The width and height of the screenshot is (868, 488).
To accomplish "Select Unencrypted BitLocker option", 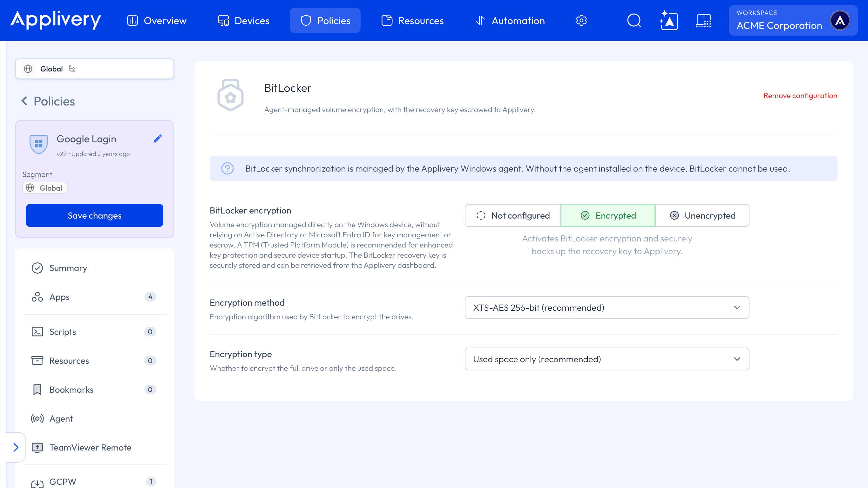I will coord(702,215).
